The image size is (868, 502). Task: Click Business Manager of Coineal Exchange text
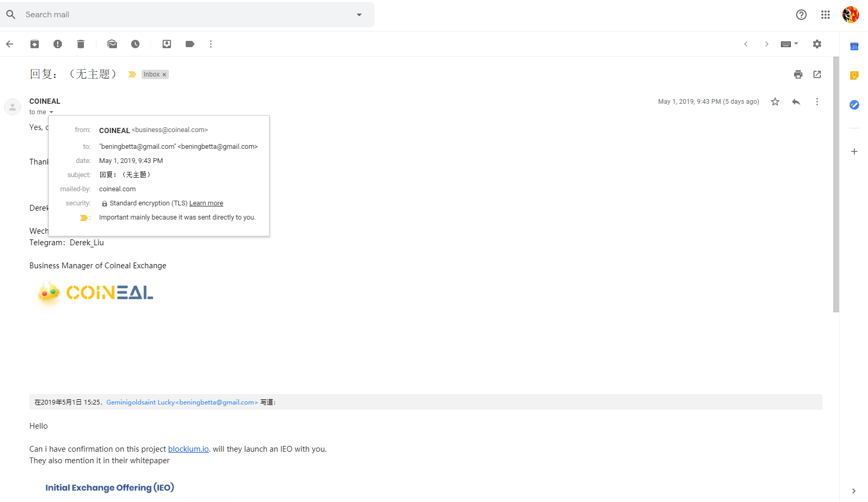98,266
